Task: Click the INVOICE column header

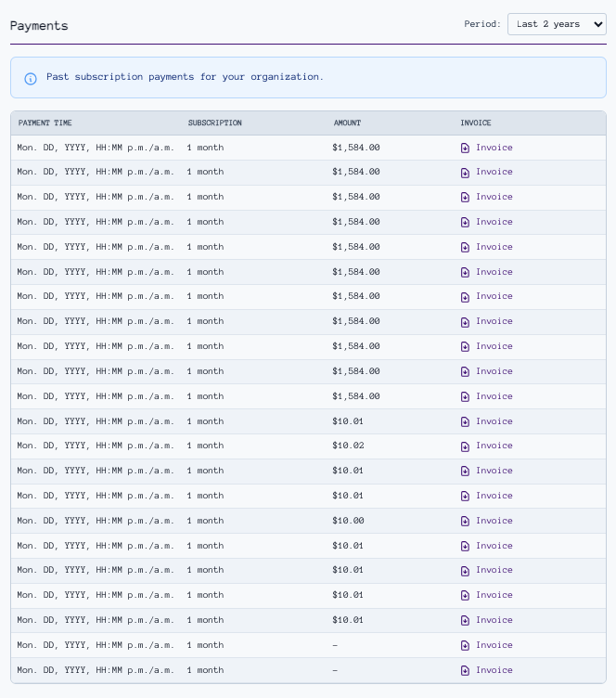Action: pos(476,123)
